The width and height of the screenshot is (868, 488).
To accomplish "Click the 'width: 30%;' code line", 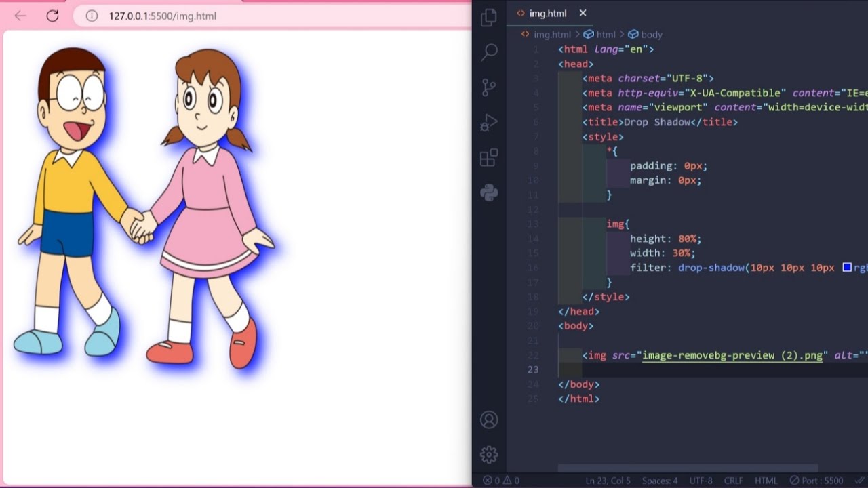I will pyautogui.click(x=663, y=253).
